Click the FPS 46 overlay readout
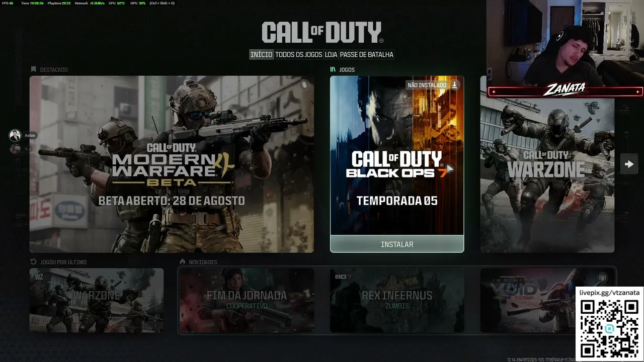This screenshot has width=644, height=362. point(8,3)
